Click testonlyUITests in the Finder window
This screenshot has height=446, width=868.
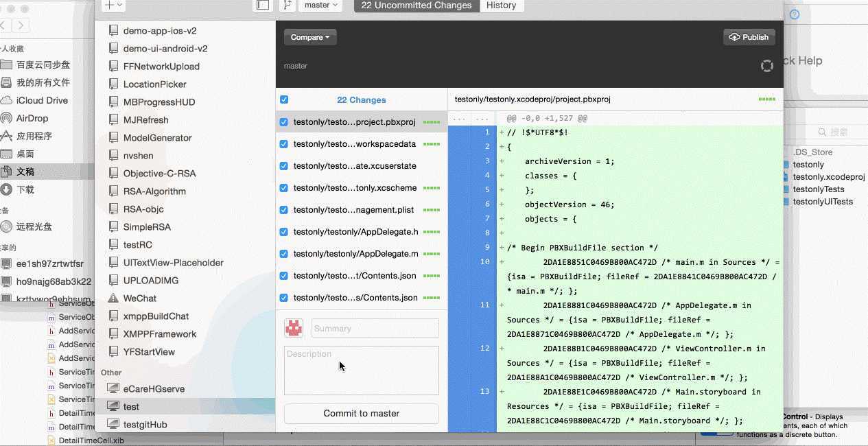coord(822,202)
